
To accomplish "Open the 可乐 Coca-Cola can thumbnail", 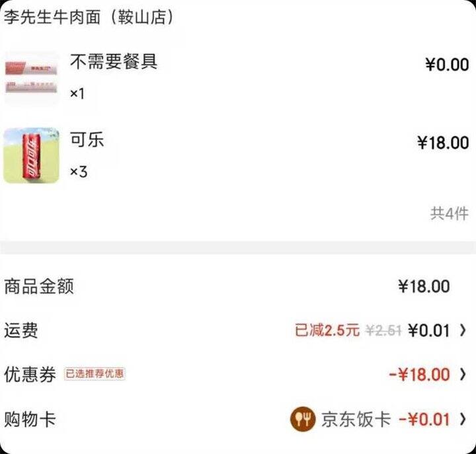I will click(x=31, y=155).
